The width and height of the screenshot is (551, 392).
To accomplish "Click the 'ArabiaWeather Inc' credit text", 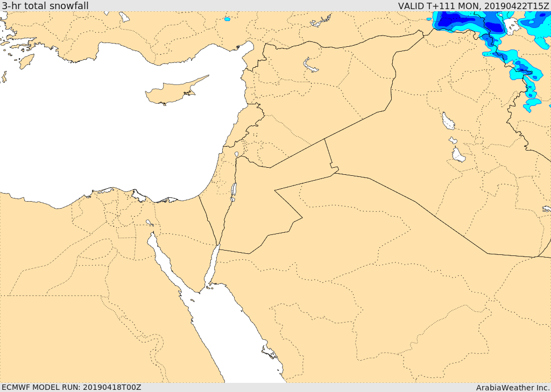I will [512, 388].
